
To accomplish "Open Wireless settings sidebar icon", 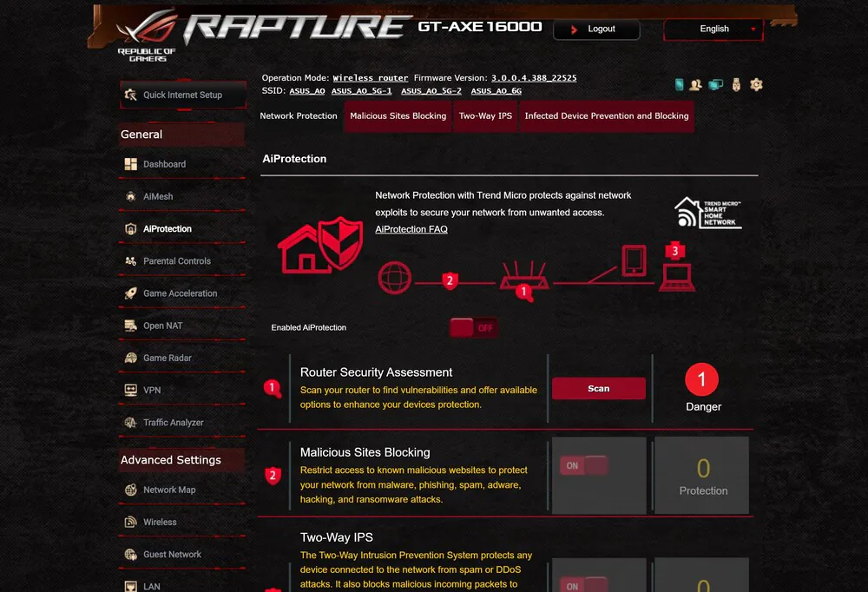I will [x=131, y=522].
